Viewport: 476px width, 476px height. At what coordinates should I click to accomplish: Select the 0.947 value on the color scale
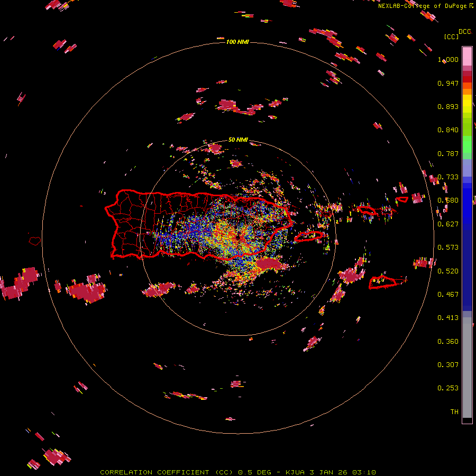pos(448,83)
